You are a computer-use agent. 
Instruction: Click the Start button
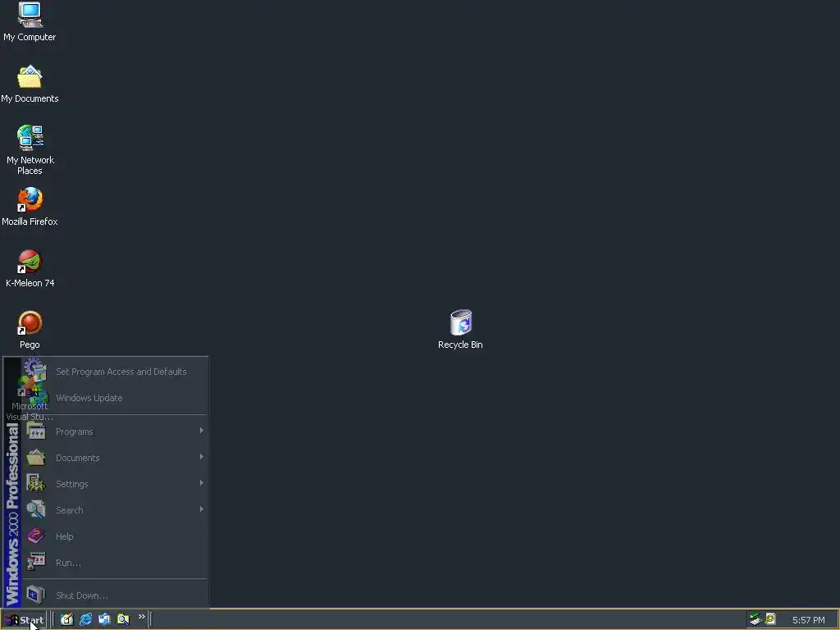[x=24, y=620]
